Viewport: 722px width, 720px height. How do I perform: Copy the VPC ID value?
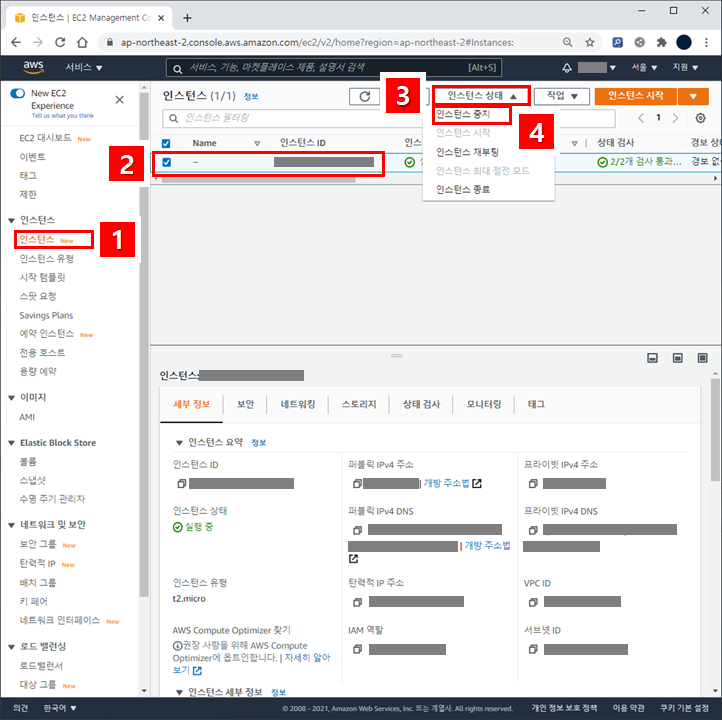click(x=533, y=602)
